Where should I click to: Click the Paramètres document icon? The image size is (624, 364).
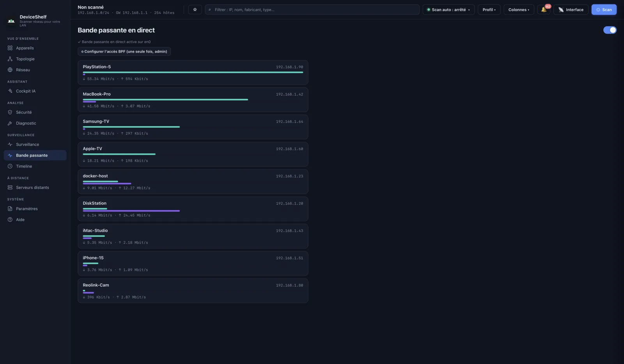pos(10,209)
